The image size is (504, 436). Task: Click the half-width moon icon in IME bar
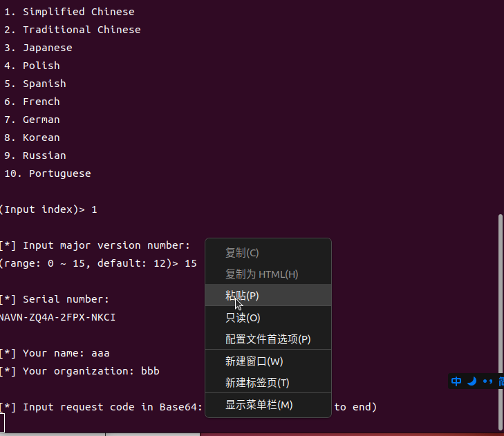(x=472, y=381)
